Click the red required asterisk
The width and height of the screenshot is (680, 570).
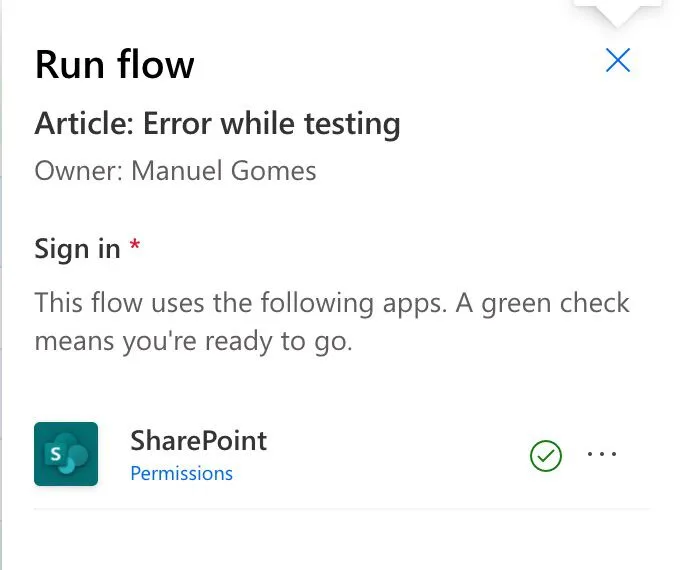[x=135, y=246]
